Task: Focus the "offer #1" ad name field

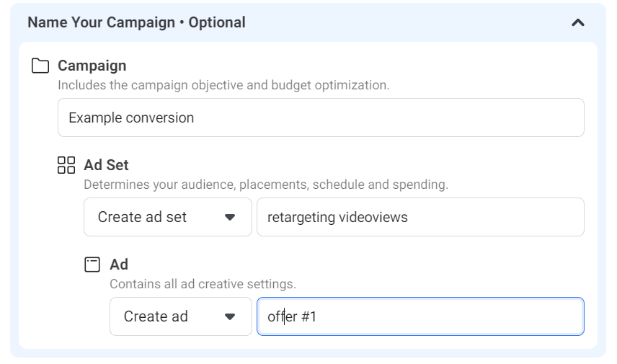Action: [420, 316]
